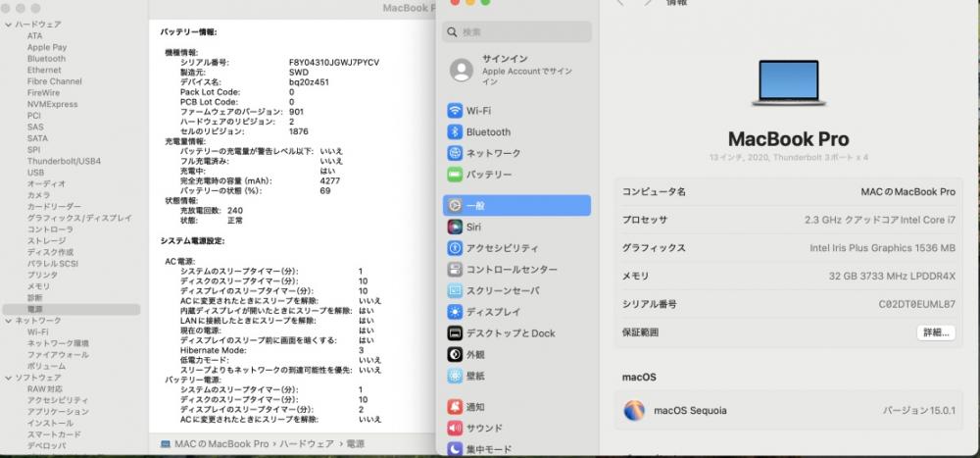Open the 外観 appearance icon in Settings

pos(455,355)
